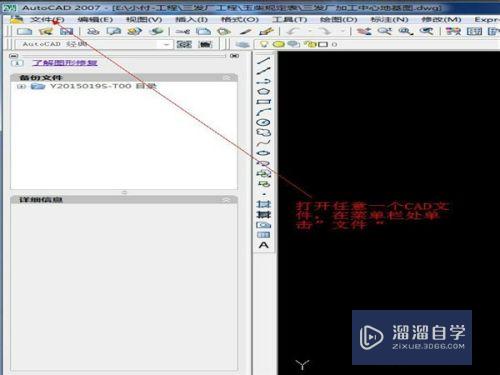Click the Plot Preview toolbar icon
500x375 pixels.
click(x=114, y=32)
